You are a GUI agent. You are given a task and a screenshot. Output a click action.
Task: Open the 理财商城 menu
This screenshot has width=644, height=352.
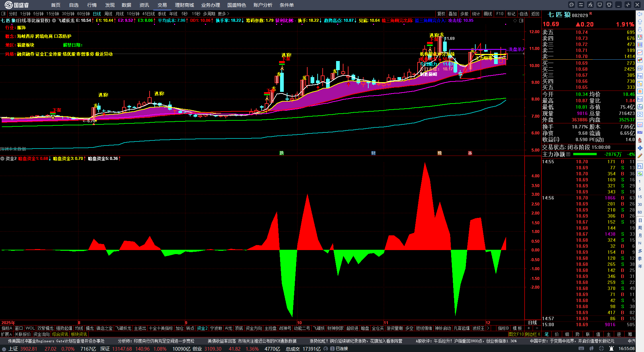[x=184, y=5]
